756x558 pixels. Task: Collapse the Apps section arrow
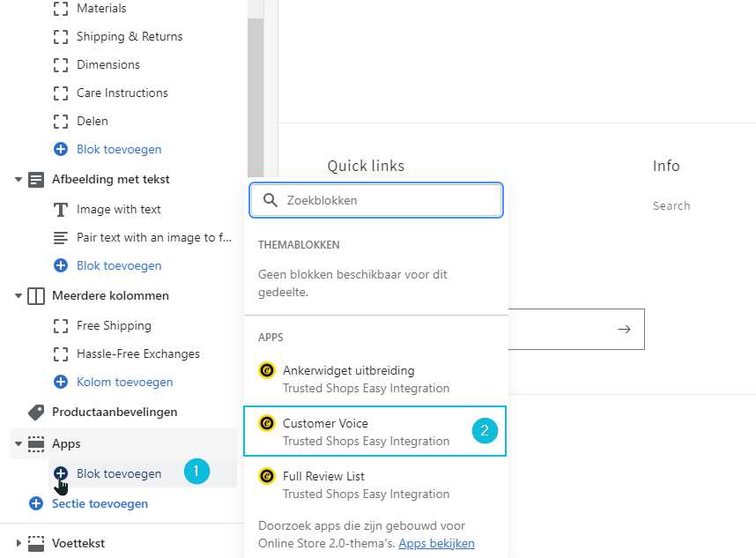click(x=19, y=443)
